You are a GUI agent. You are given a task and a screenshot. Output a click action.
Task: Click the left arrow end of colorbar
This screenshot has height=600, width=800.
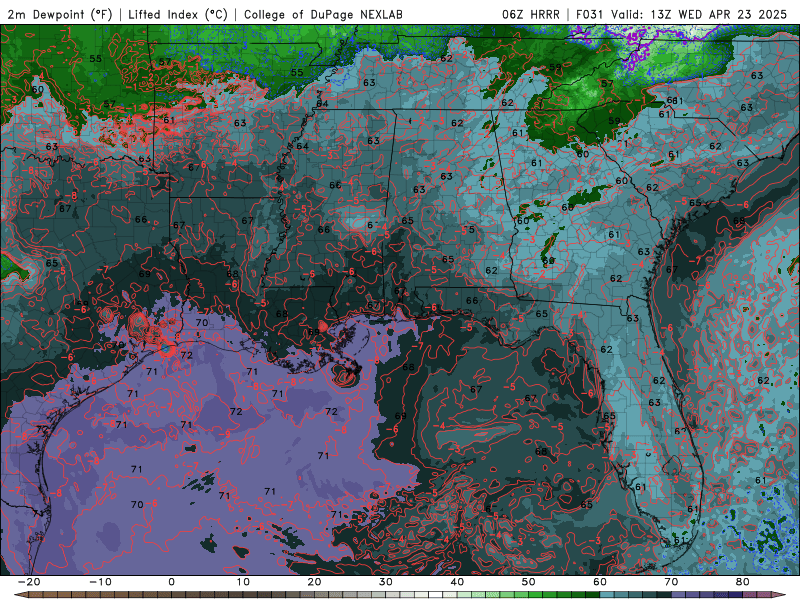click(20, 595)
